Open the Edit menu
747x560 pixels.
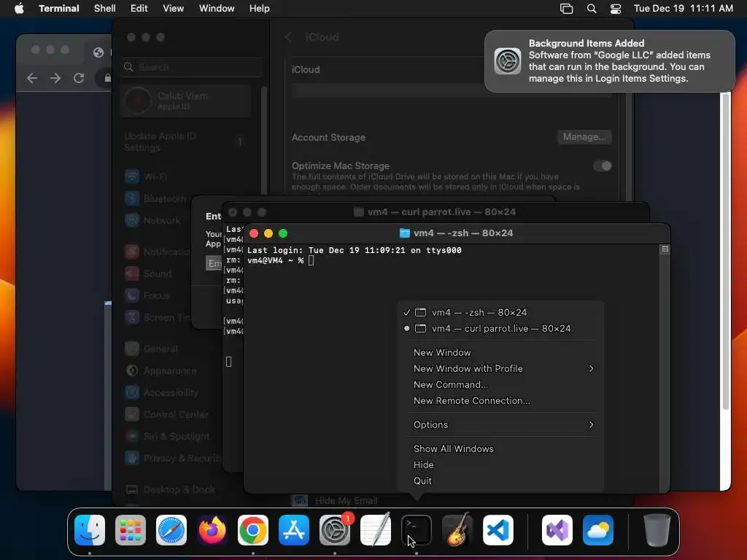coord(139,9)
